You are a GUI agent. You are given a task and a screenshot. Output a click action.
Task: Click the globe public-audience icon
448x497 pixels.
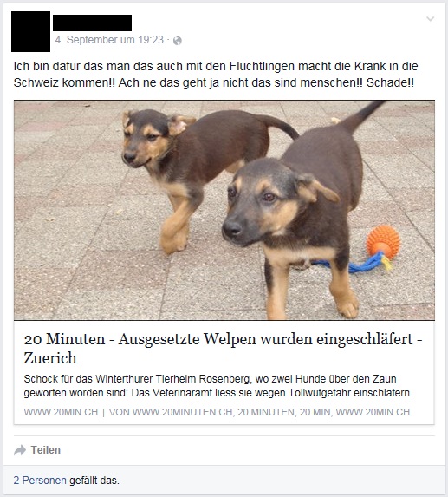[178, 41]
